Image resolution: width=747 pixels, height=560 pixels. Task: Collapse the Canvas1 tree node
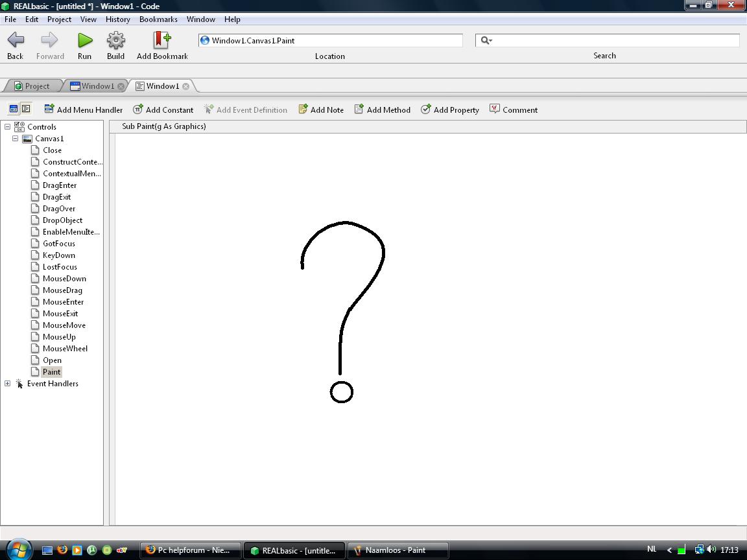[16, 138]
